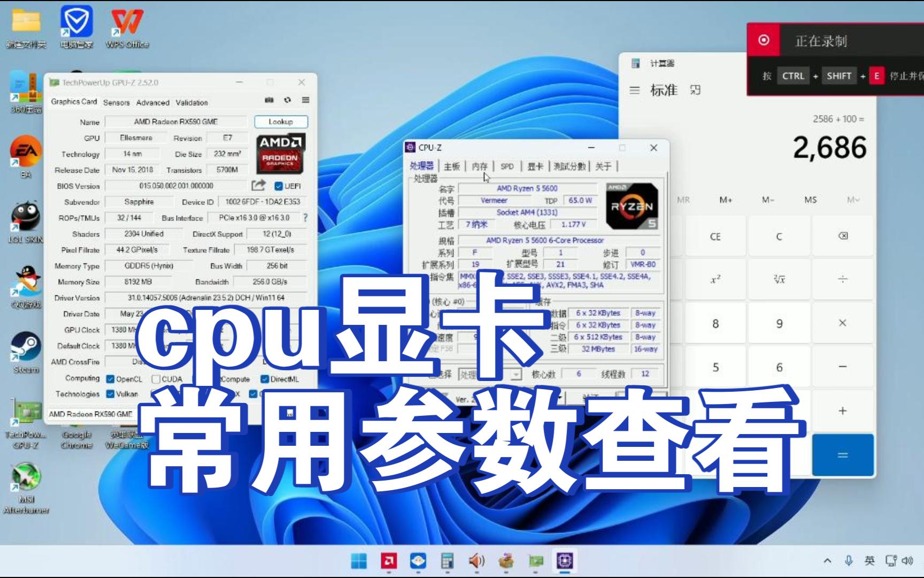Image resolution: width=924 pixels, height=578 pixels.
Task: Click the GPU-Z taskbar icon
Action: (536, 561)
